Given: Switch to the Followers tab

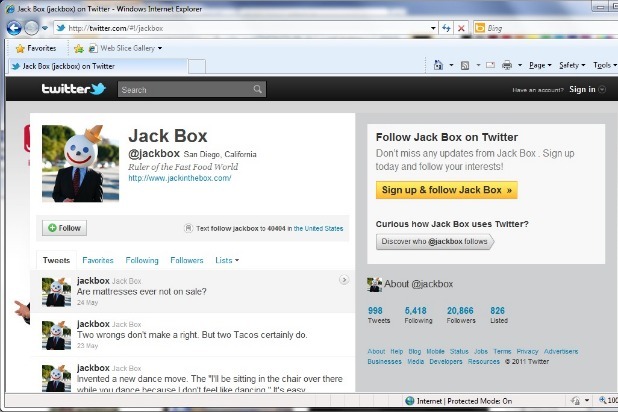Looking at the screenshot, I should (x=186, y=260).
